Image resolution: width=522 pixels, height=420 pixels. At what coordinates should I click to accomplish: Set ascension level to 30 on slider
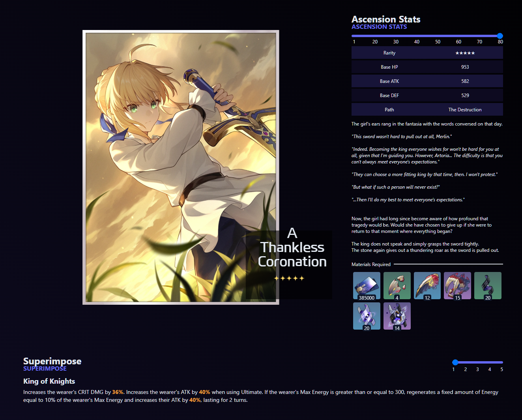(396, 41)
